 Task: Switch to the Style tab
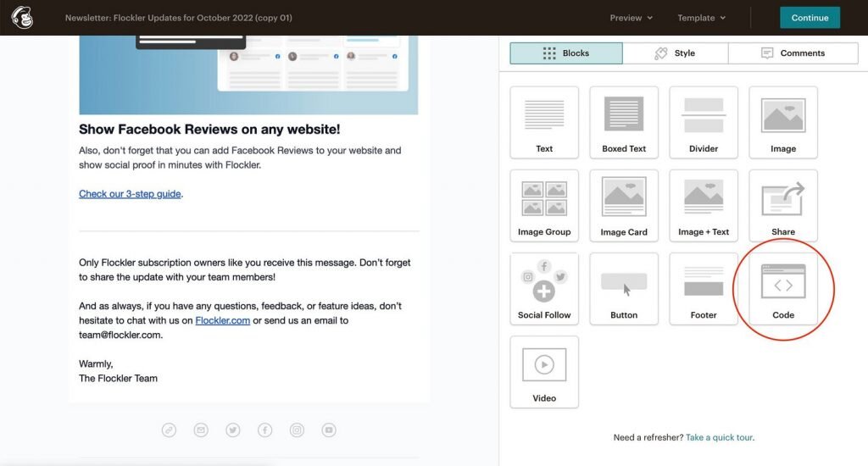pyautogui.click(x=676, y=53)
